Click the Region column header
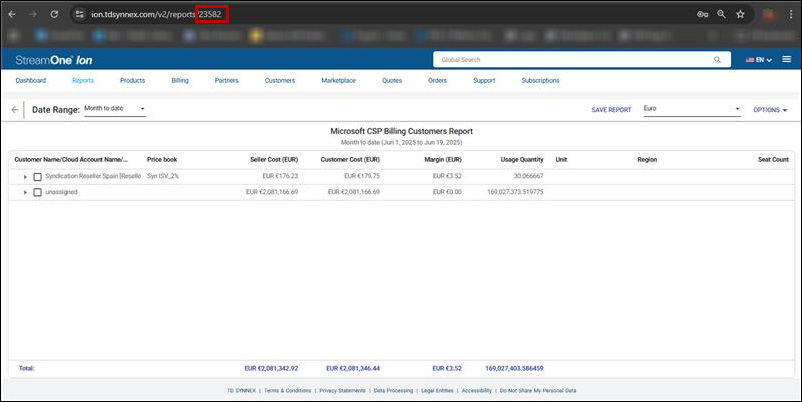Screen dimensions: 802x402 click(647, 160)
